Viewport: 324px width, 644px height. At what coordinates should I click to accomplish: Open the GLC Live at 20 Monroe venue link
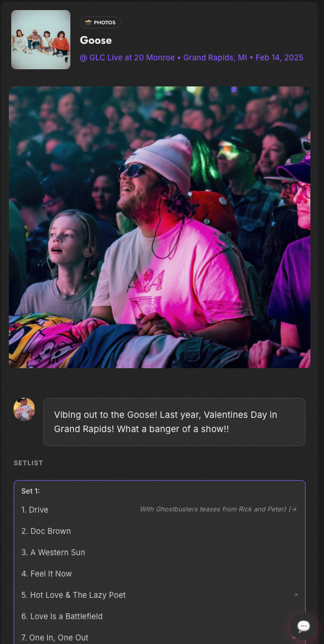[127, 57]
